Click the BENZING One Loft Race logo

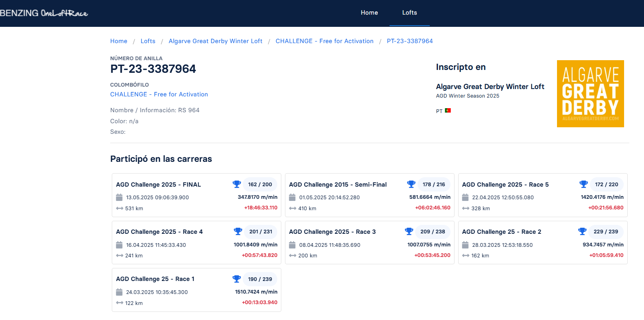pos(44,13)
